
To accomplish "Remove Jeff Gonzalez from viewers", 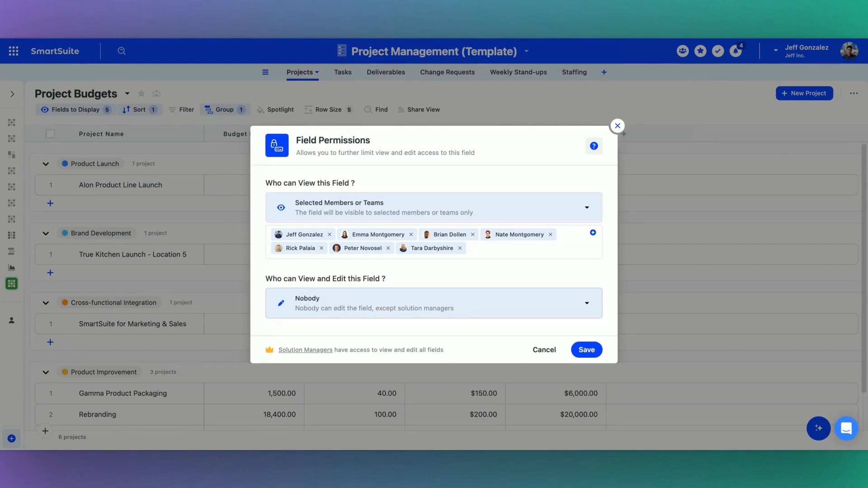I will (330, 235).
